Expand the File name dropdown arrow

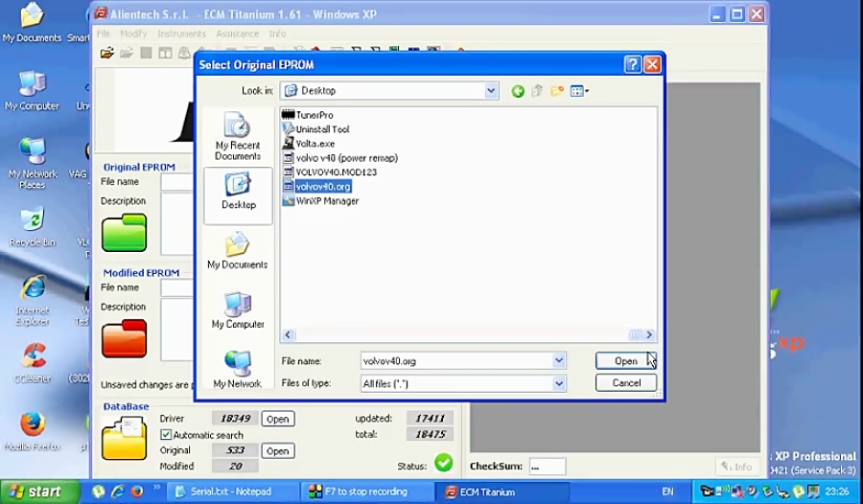559,361
